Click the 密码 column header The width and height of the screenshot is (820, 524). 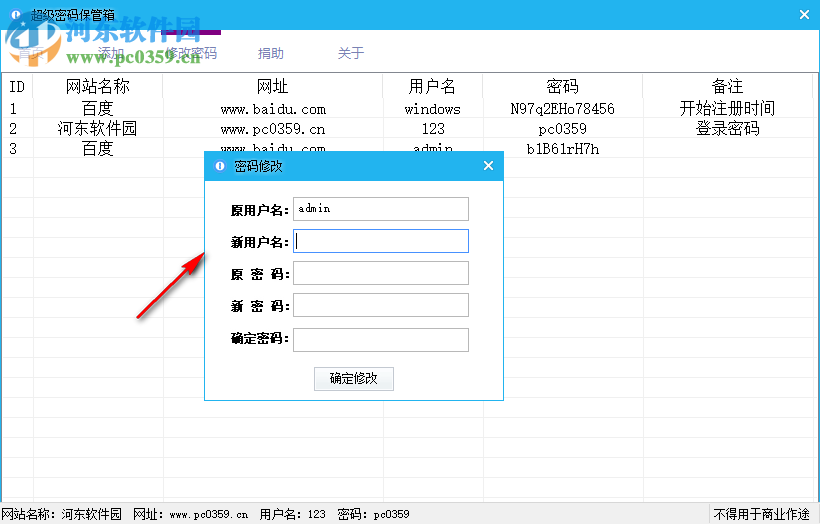coord(563,86)
